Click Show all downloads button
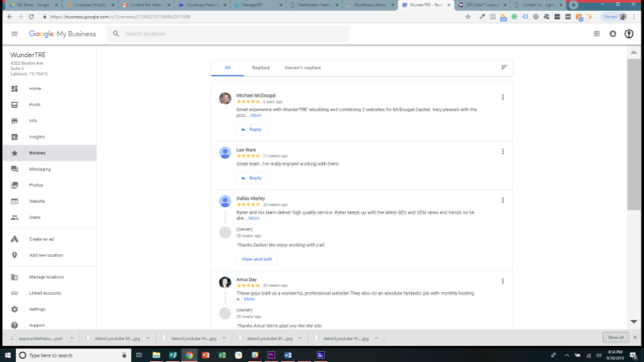Image resolution: width=644 pixels, height=362 pixels. (615, 338)
